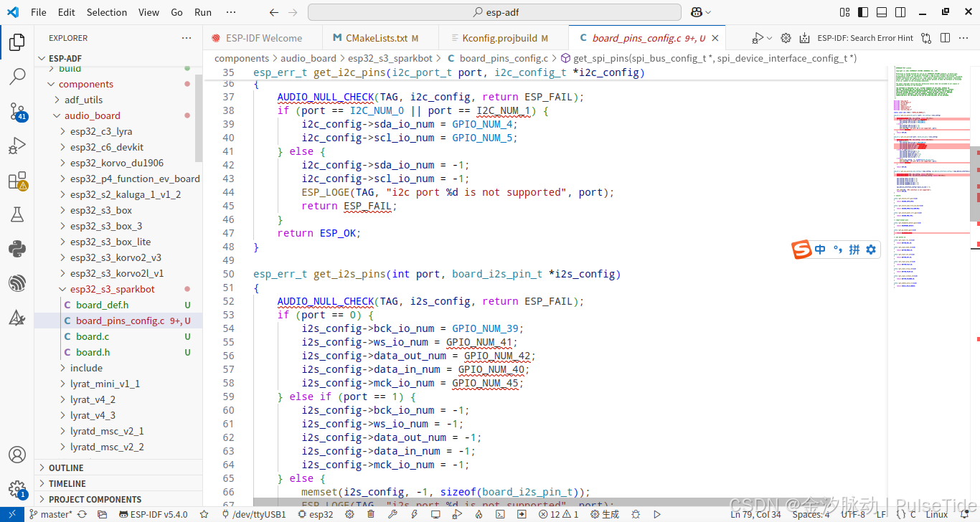Click the flash download icon in editor toolbar

point(804,38)
